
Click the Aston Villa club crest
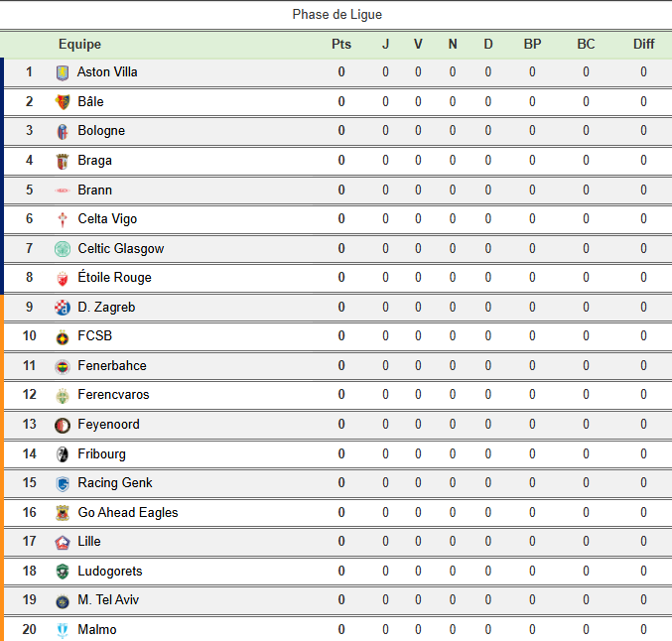point(63,72)
